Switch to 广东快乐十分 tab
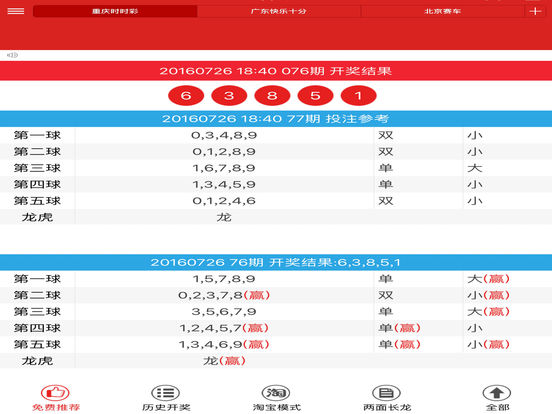This screenshot has height=414, width=552. click(x=279, y=11)
